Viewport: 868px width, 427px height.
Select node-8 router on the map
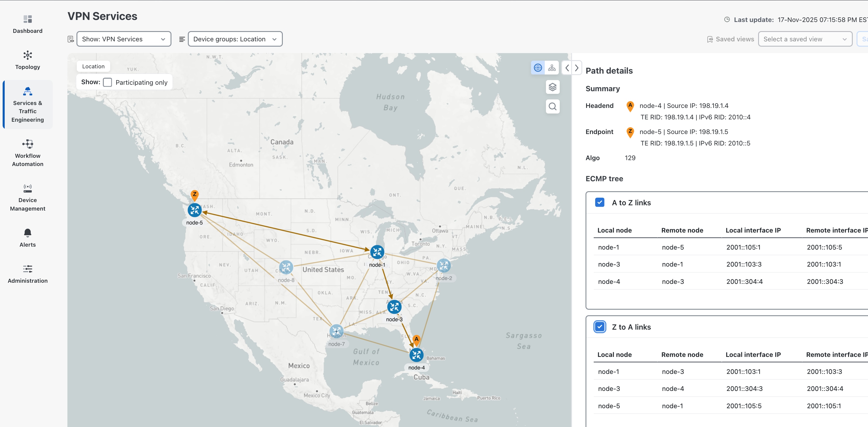coord(286,267)
